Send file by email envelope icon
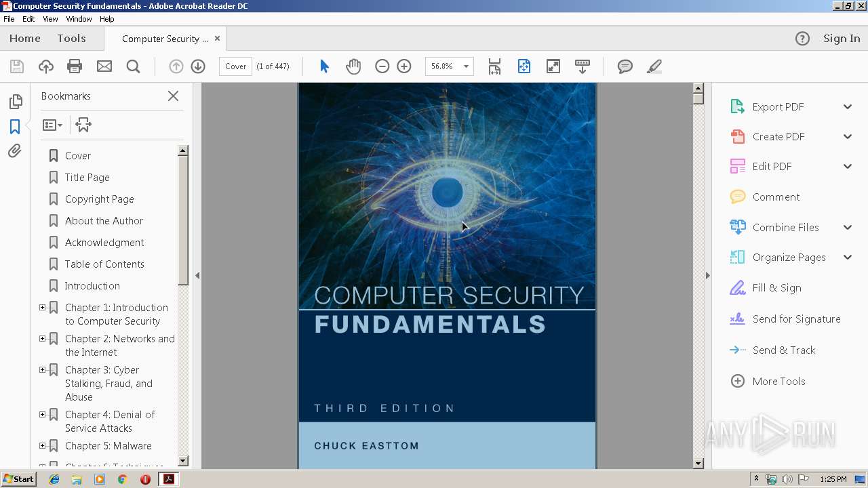This screenshot has height=488, width=868. tap(104, 66)
